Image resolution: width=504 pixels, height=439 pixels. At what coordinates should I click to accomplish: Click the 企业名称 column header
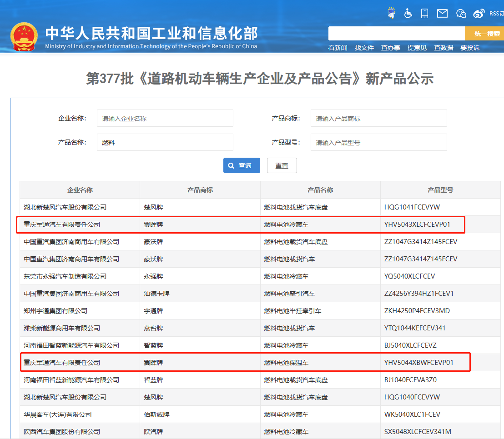pyautogui.click(x=80, y=190)
